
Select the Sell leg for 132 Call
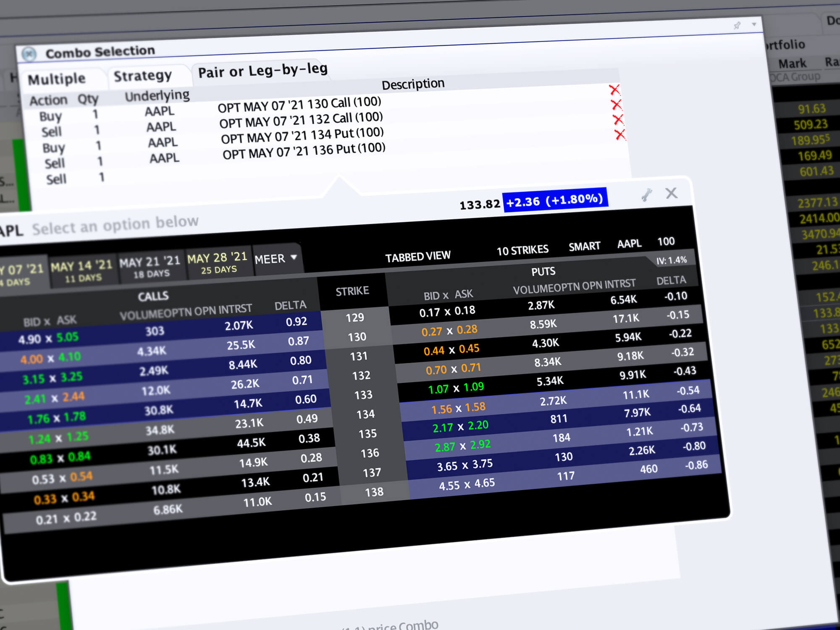click(52, 131)
